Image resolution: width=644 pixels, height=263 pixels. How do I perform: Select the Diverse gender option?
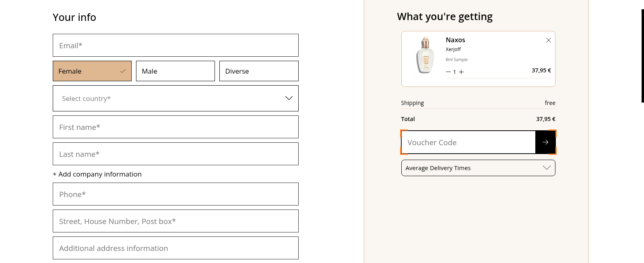(x=258, y=71)
